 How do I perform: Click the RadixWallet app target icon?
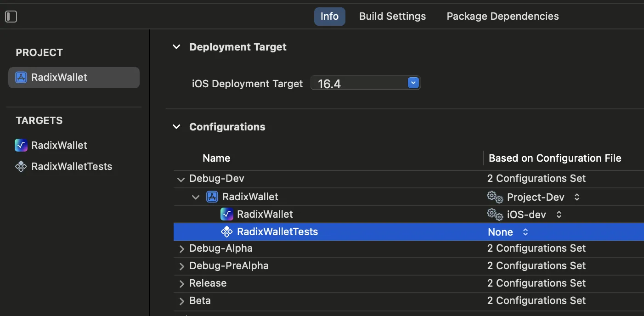[x=21, y=145]
